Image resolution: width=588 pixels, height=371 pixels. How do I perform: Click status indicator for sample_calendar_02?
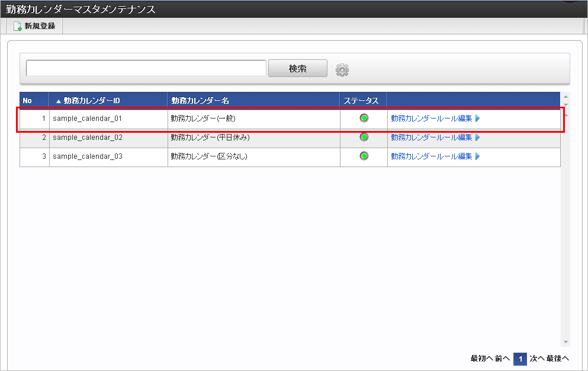(364, 137)
